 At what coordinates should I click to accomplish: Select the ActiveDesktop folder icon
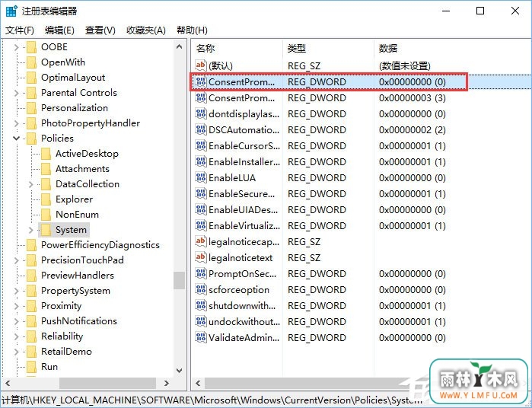(x=46, y=154)
